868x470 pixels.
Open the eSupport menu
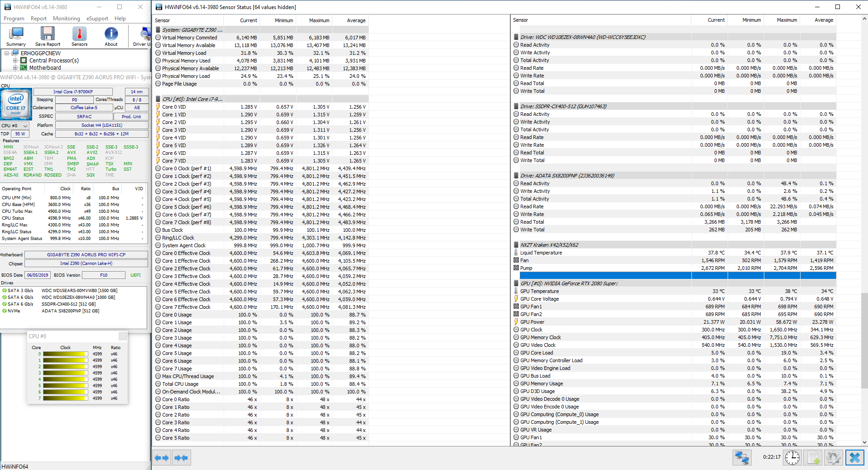coord(97,19)
